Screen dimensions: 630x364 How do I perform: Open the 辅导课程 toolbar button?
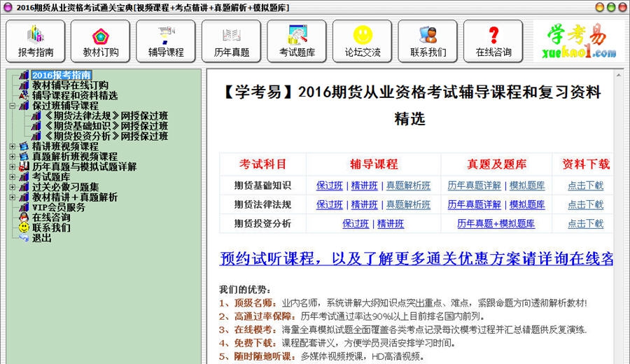(x=166, y=41)
